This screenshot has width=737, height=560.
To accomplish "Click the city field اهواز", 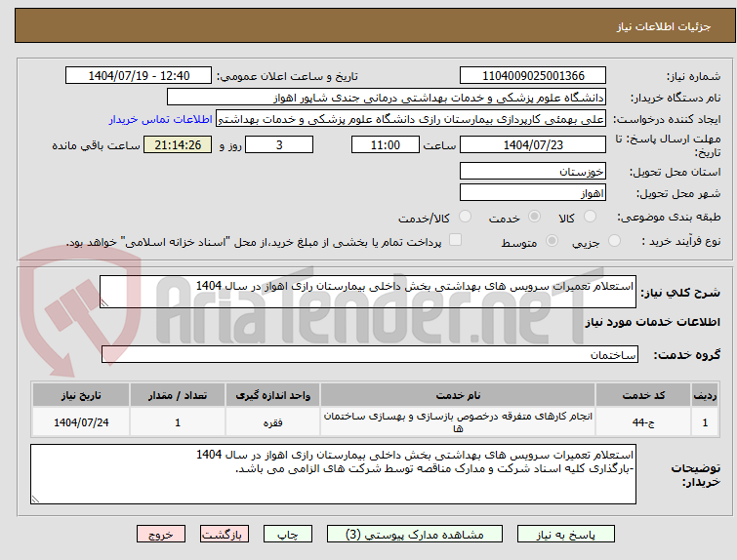I will click(533, 193).
